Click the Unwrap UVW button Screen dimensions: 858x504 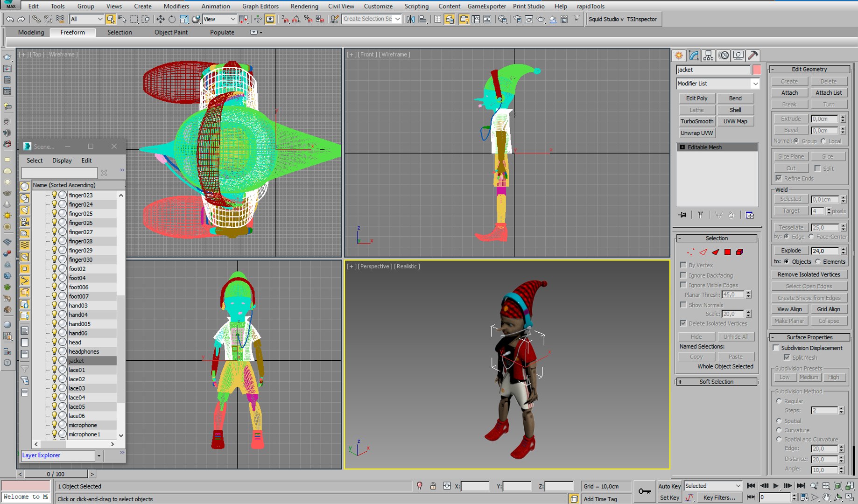pyautogui.click(x=696, y=133)
